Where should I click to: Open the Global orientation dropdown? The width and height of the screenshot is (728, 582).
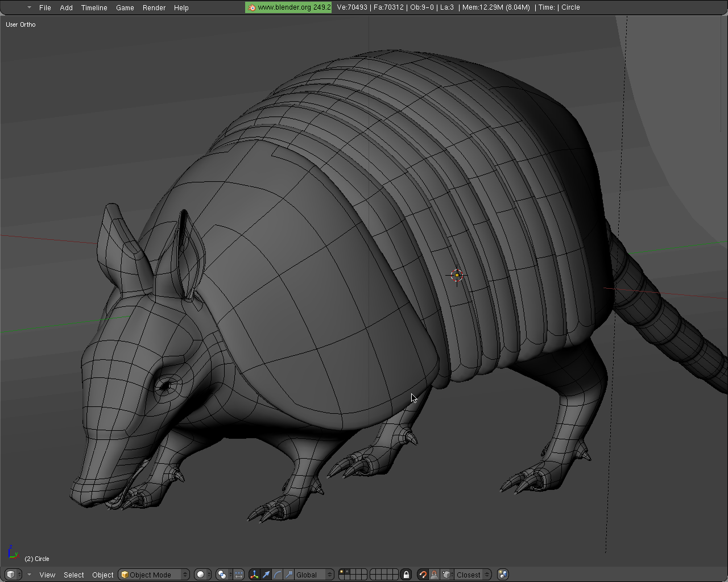click(x=314, y=575)
